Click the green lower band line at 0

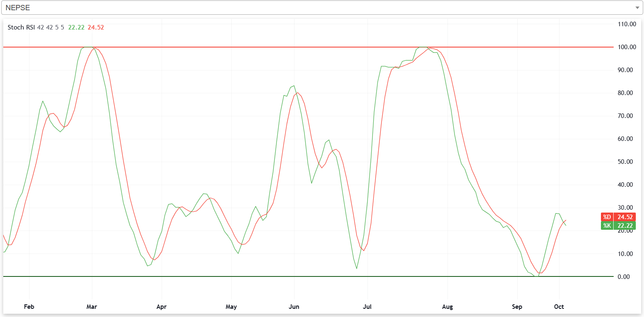[x=246, y=276]
